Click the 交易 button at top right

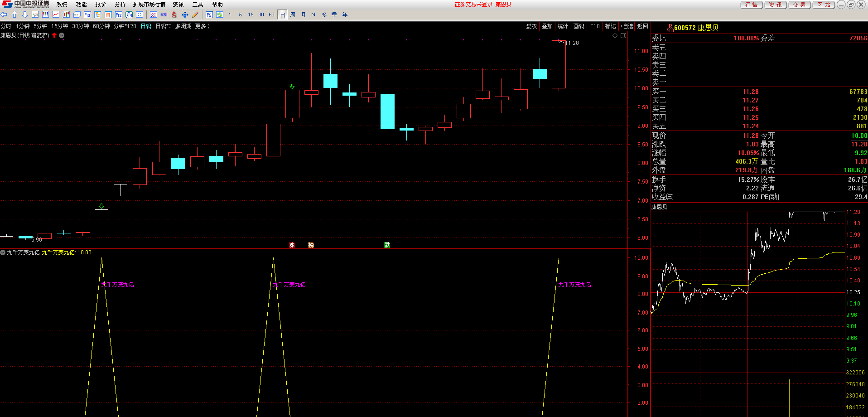coord(799,5)
